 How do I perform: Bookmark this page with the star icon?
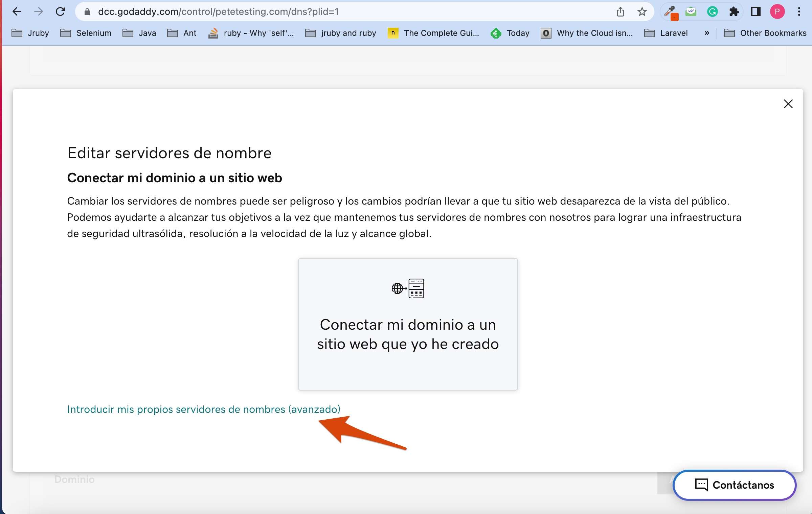(642, 12)
